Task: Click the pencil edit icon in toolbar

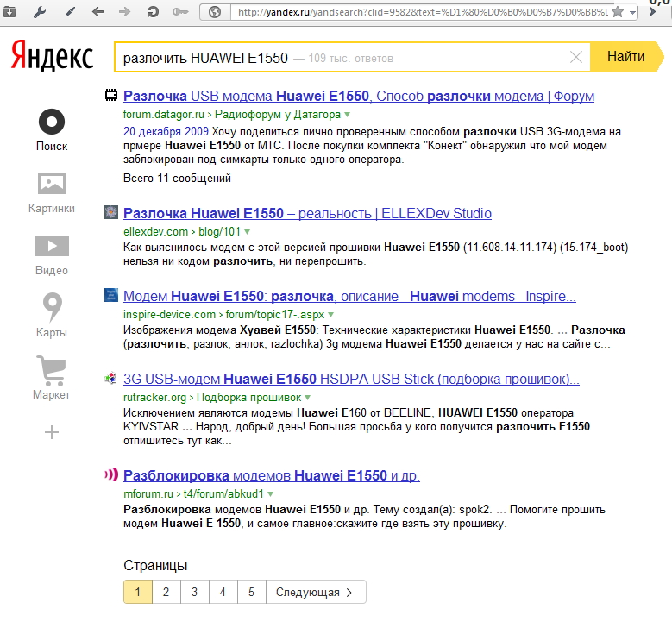Action: [69, 12]
